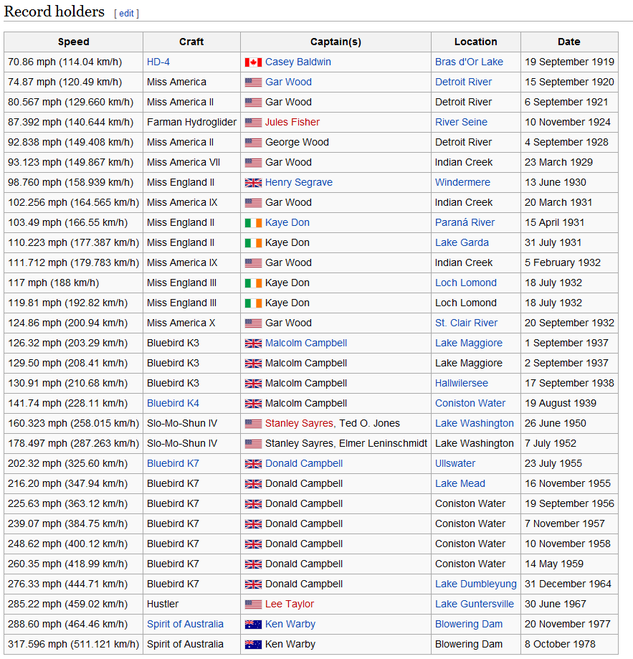Click the US flag in the 124.86 mph row
The image size is (633, 659).
point(253,323)
